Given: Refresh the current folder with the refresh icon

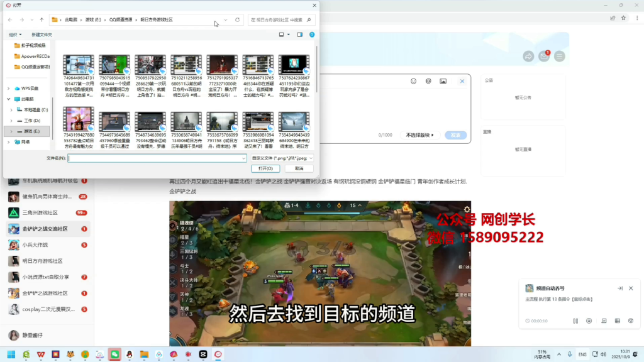Looking at the screenshot, I should (237, 19).
